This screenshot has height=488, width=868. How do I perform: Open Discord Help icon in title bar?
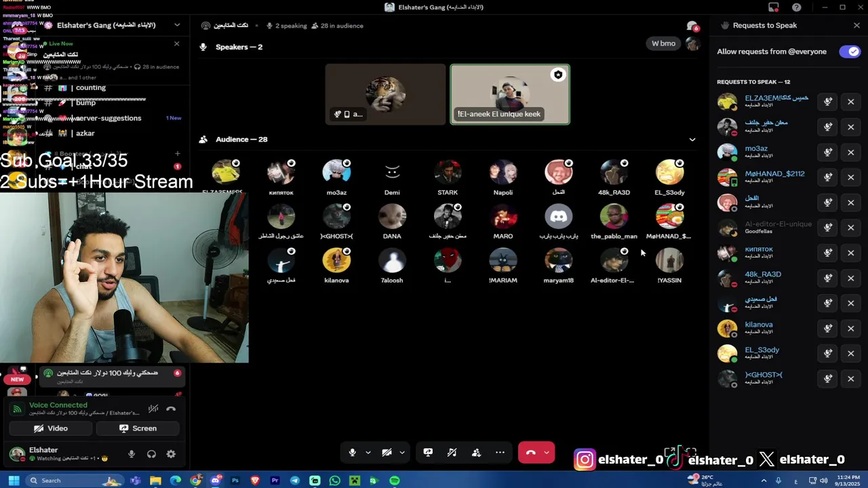click(x=797, y=7)
